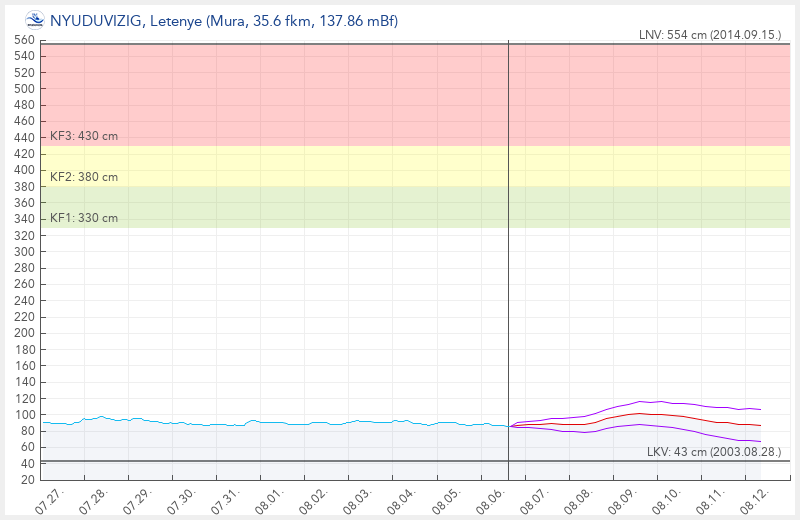800x520 pixels.
Task: Click the 08.01. date axis label
Action: click(x=270, y=500)
